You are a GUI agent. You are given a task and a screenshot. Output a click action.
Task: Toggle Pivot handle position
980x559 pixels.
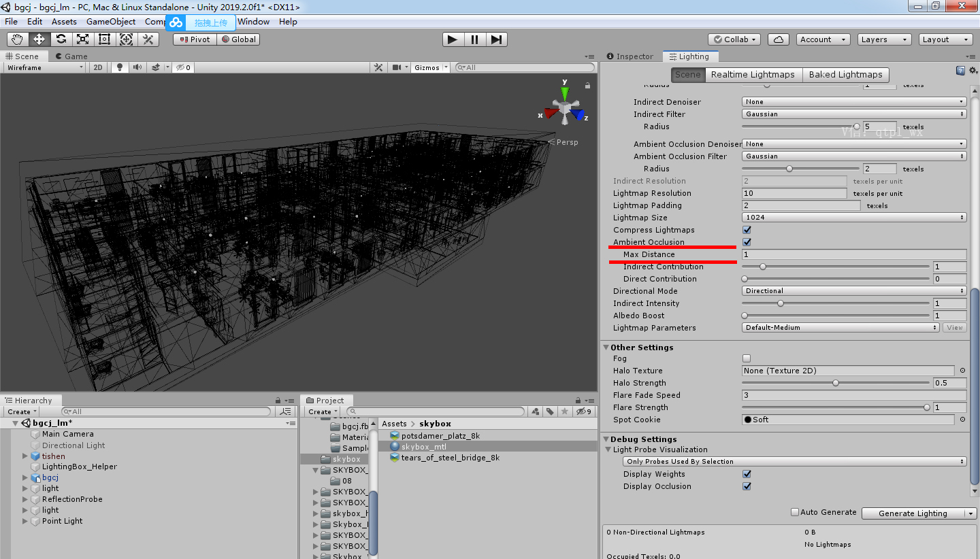click(195, 39)
